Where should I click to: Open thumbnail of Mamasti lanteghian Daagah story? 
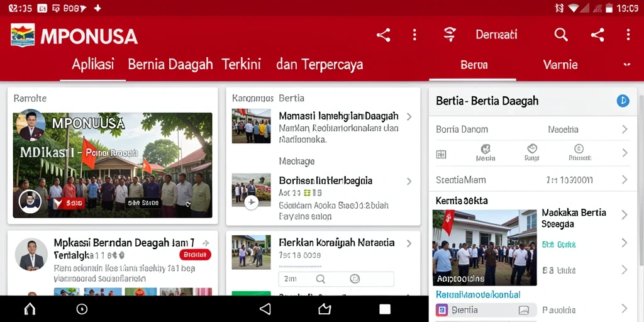pyautogui.click(x=251, y=126)
